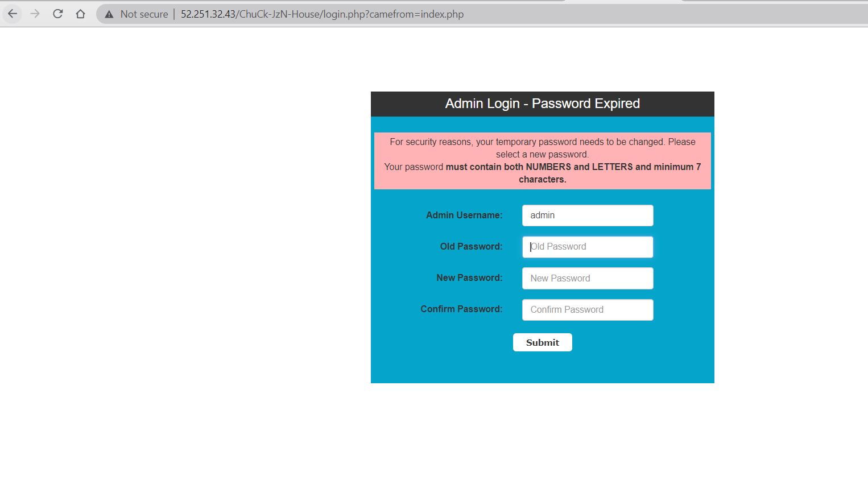This screenshot has height=489, width=868.
Task: Click the Admin Login - Password Expired header
Action: coord(542,103)
